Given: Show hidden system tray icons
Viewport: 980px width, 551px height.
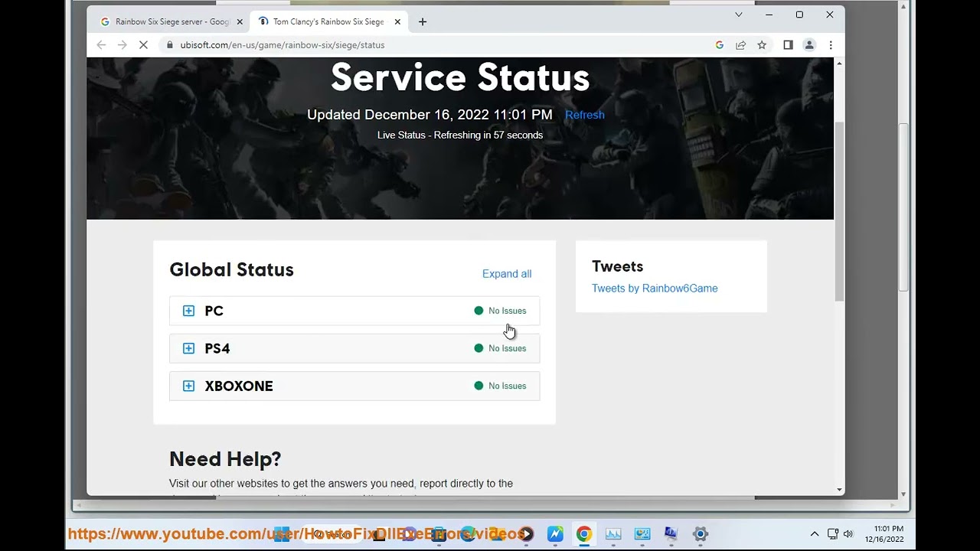Looking at the screenshot, I should click(814, 534).
